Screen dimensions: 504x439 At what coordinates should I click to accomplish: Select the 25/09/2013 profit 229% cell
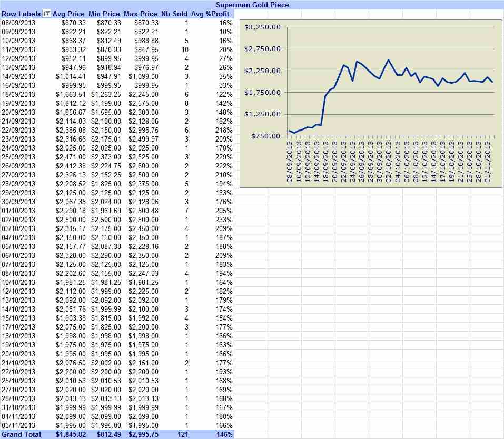coord(224,157)
